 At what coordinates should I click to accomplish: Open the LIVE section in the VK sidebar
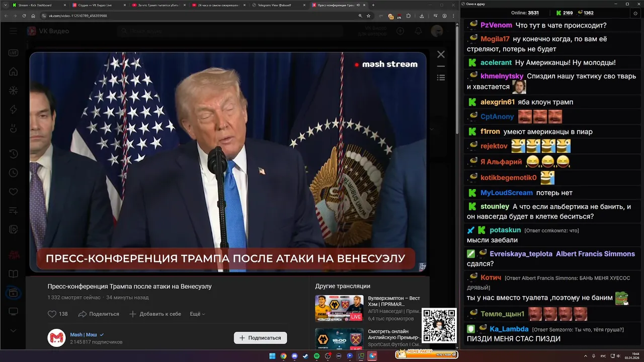(x=13, y=52)
